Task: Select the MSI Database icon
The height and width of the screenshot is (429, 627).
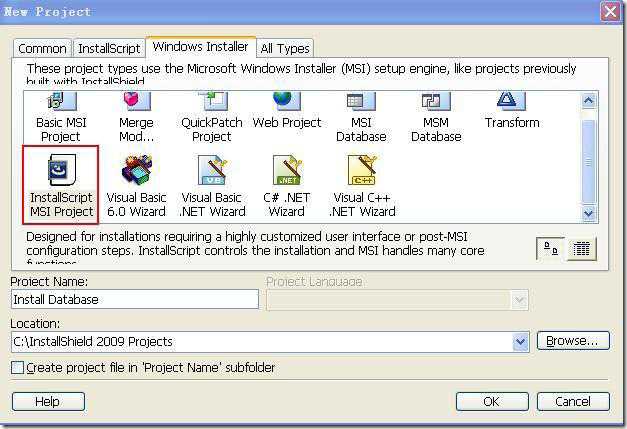Action: [361, 101]
